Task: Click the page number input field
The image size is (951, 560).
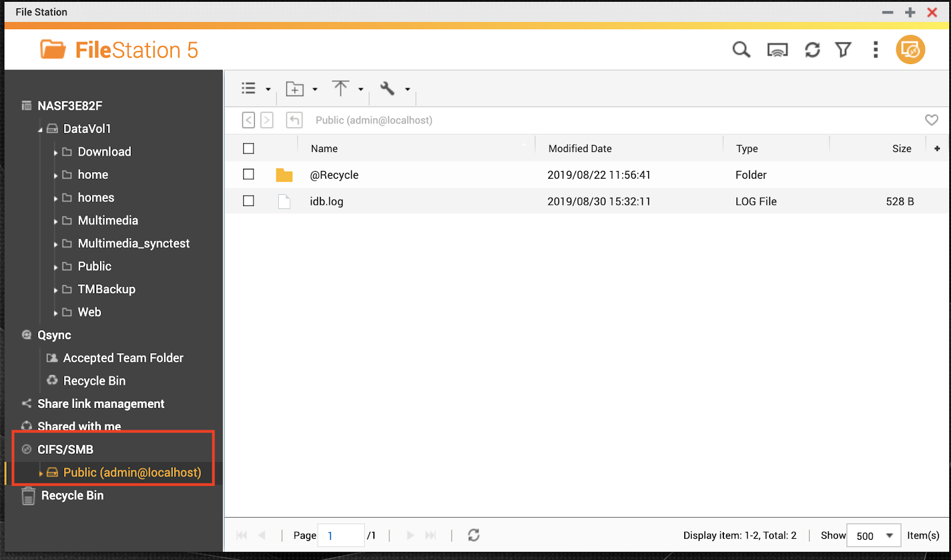Action: pyautogui.click(x=341, y=536)
